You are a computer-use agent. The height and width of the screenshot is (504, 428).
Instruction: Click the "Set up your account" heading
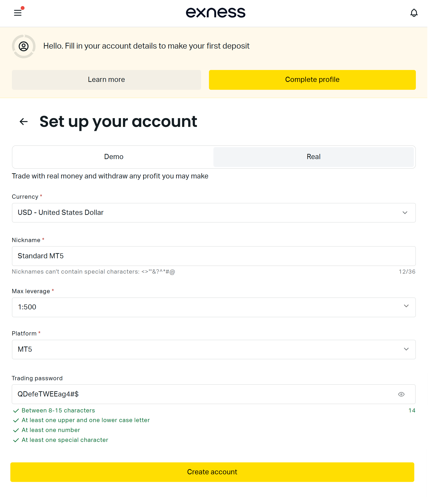click(x=118, y=122)
